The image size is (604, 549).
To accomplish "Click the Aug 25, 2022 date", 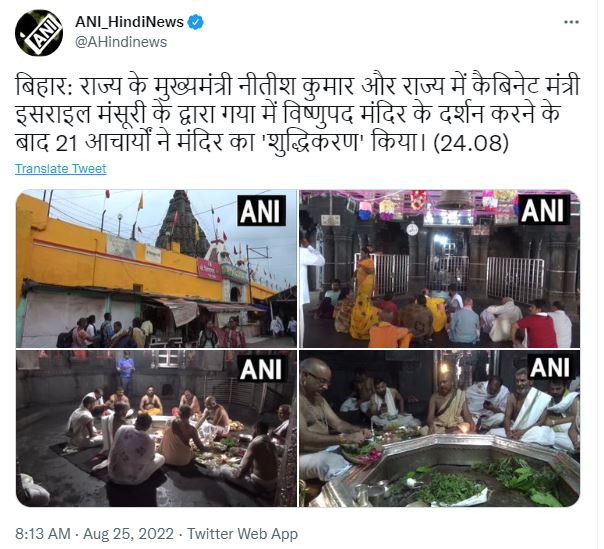I will (x=128, y=534).
